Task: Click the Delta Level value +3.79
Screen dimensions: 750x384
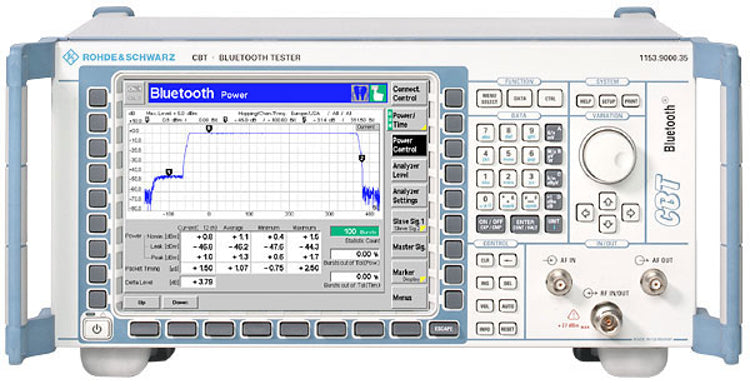Action: (198, 282)
